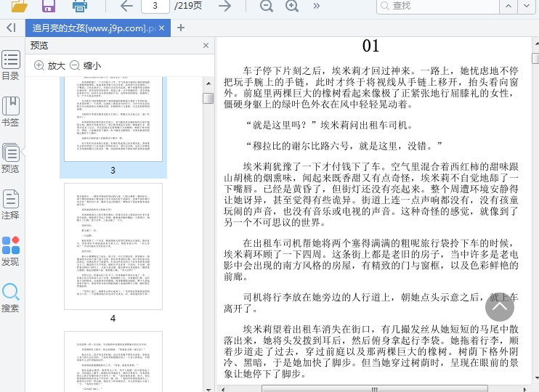Find the previous match with the up chevron
Image resolution: width=539 pixels, height=392 pixels.
point(508,6)
